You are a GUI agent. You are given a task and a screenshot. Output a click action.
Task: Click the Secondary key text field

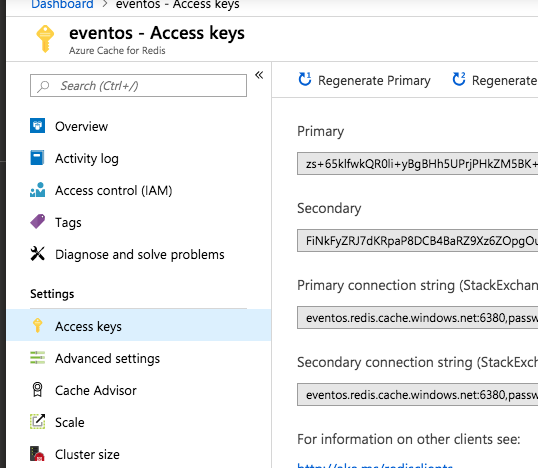click(418, 241)
